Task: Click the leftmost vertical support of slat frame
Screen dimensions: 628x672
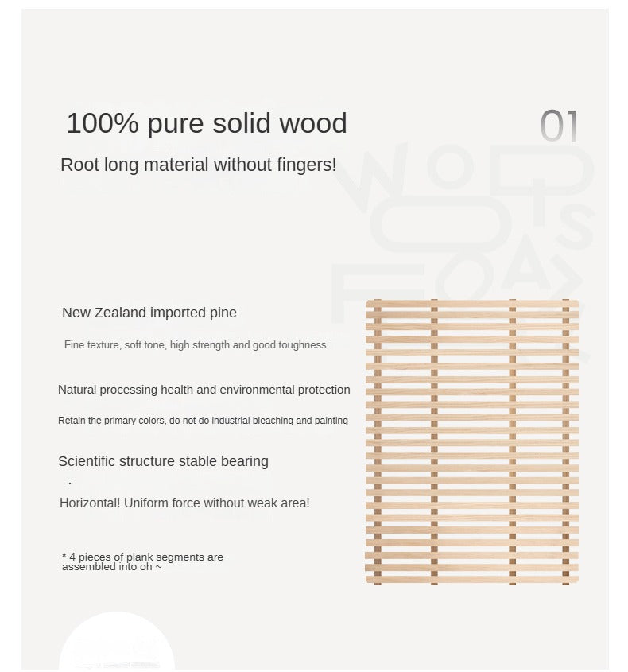Action: [x=378, y=441]
